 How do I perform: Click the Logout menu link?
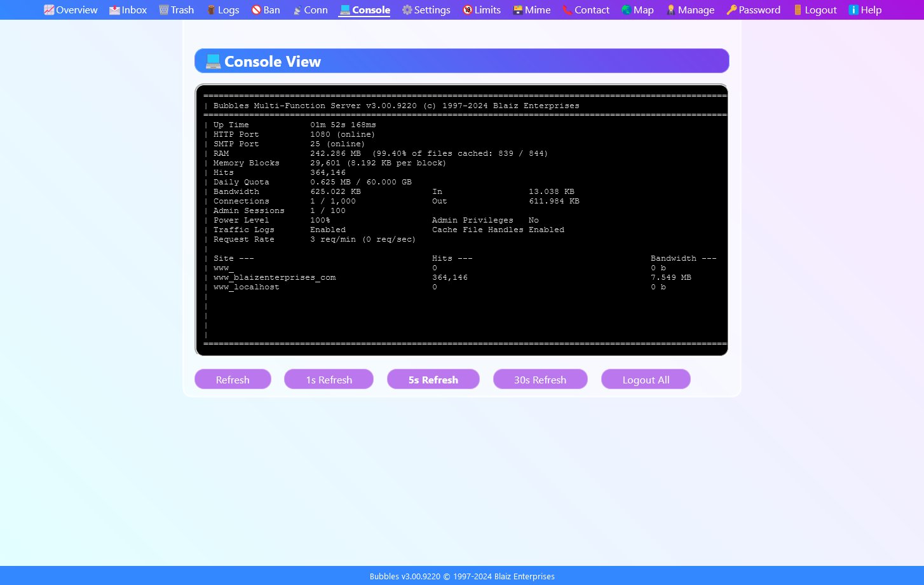tap(815, 10)
